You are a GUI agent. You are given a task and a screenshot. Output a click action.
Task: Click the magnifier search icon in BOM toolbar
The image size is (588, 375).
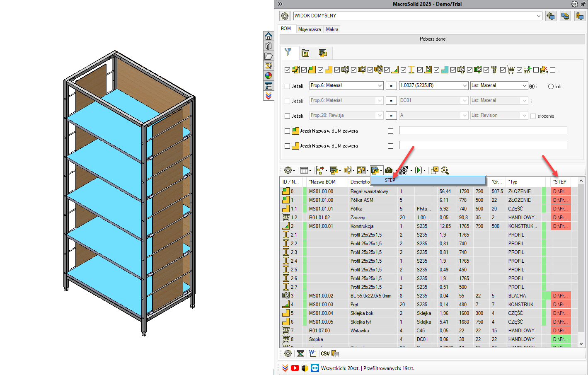[x=445, y=170]
